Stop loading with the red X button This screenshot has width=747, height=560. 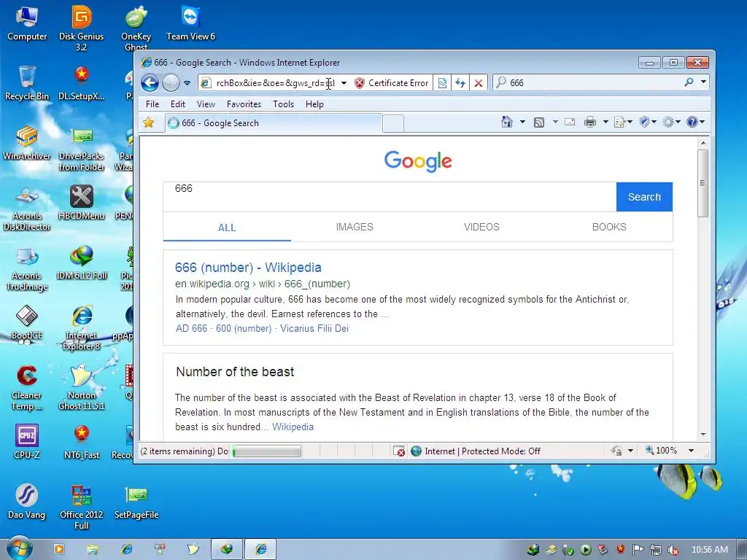(479, 83)
